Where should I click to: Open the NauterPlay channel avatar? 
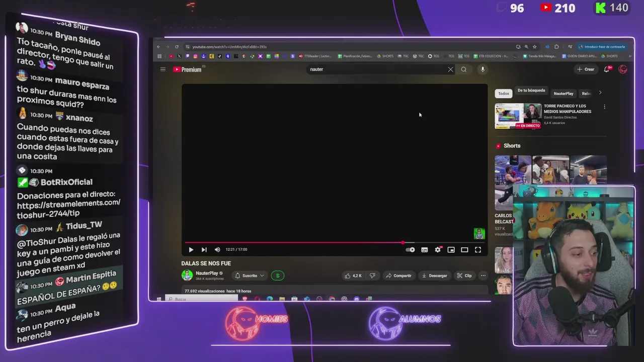coord(187,275)
